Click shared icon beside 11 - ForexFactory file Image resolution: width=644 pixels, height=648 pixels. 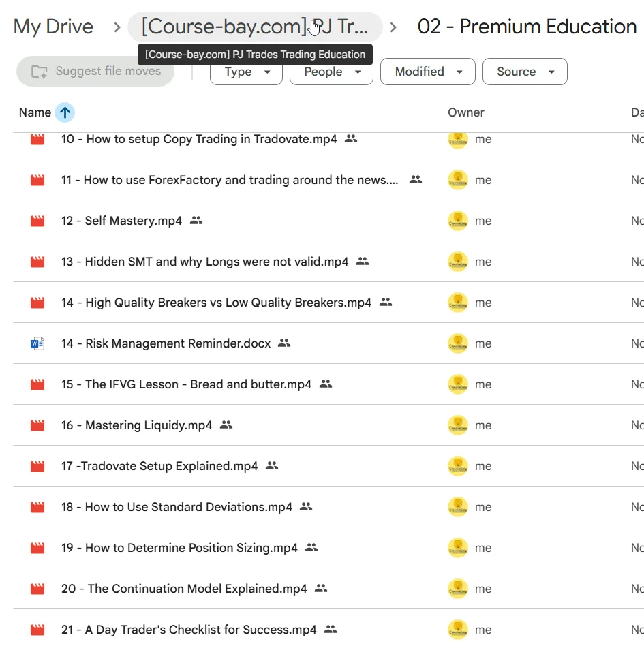(416, 179)
